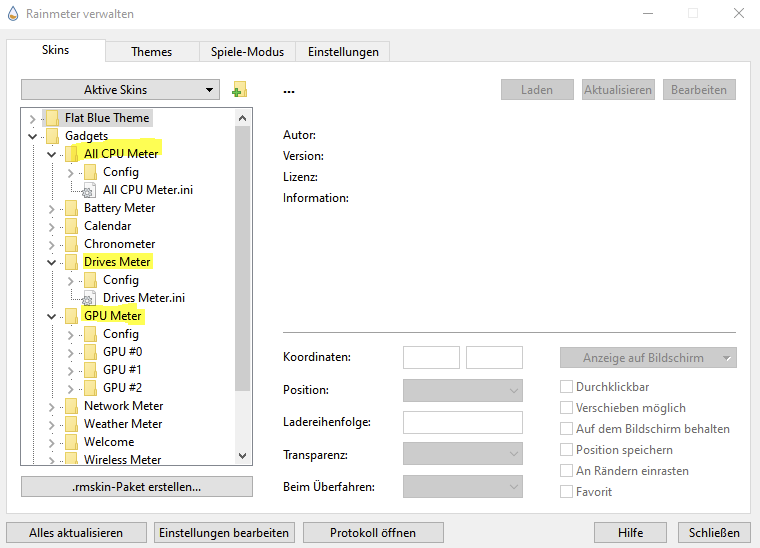The height and width of the screenshot is (548, 760).
Task: Click the Drives Meter.ini file icon
Action: [x=89, y=298]
